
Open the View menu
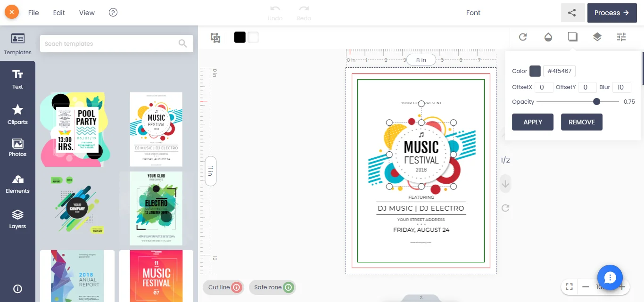click(x=87, y=13)
